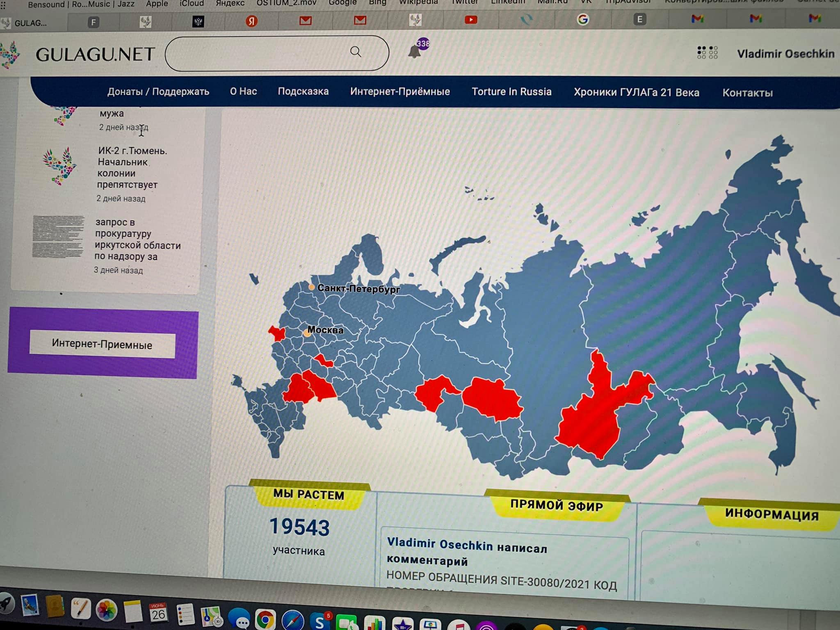Open Messages in the Dock

click(239, 619)
